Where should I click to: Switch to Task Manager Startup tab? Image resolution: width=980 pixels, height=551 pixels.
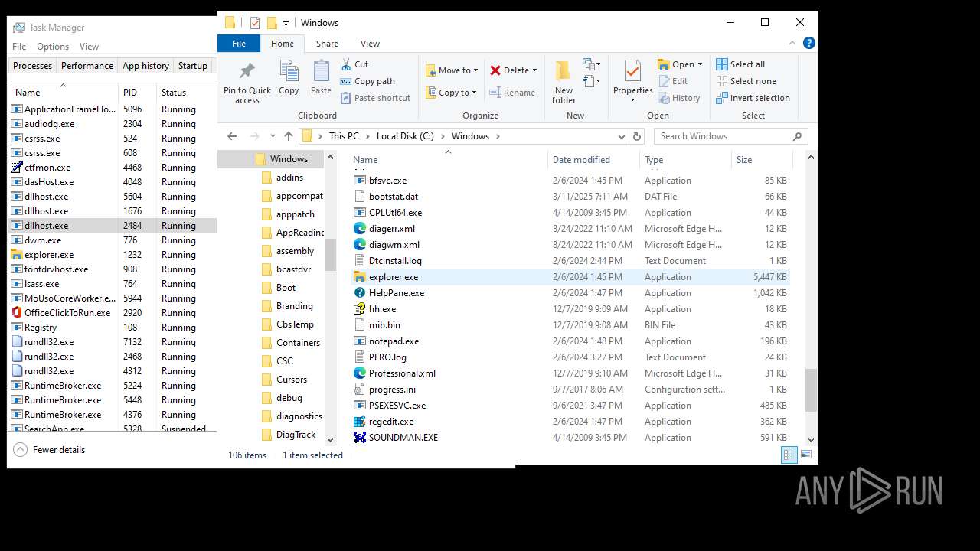tap(193, 66)
